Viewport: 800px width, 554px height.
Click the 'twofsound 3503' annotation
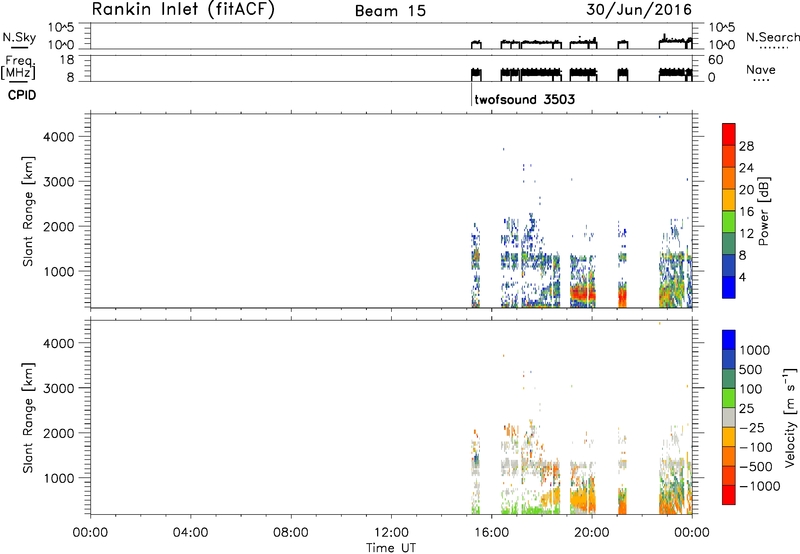524,99
